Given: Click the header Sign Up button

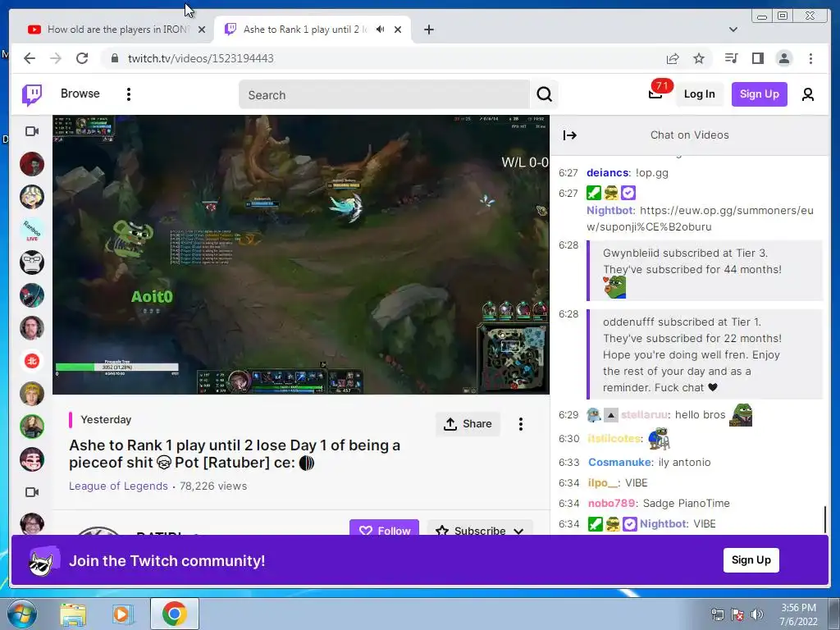Looking at the screenshot, I should (759, 94).
